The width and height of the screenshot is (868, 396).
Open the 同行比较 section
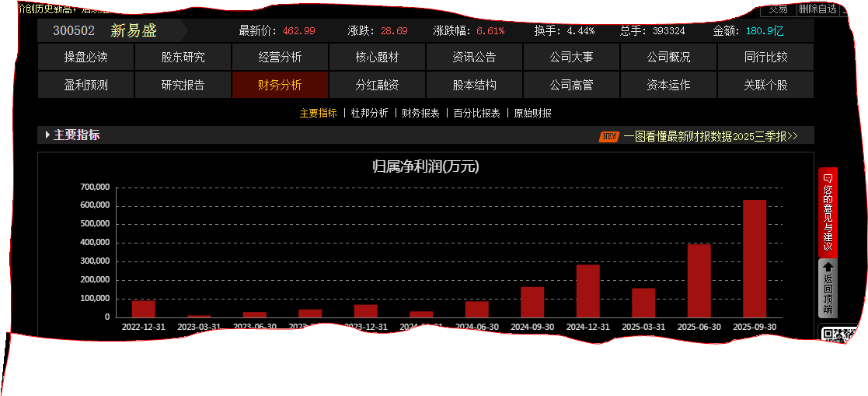point(765,57)
